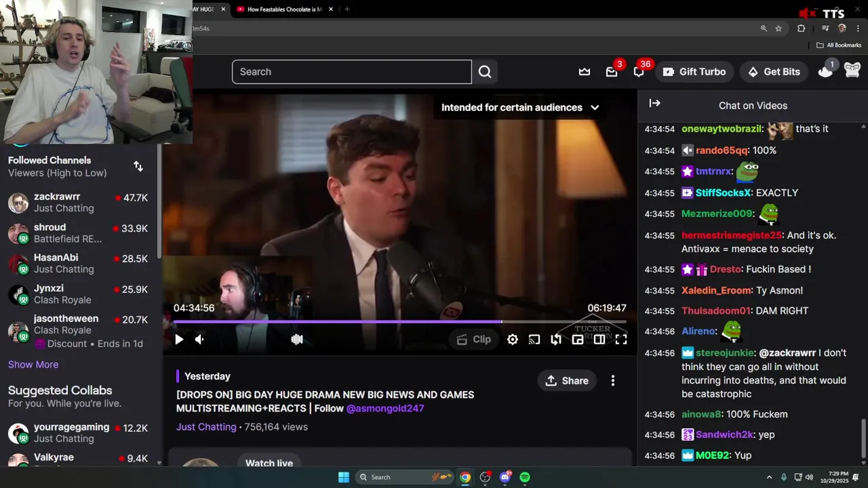Expand followed channels with Show More
The height and width of the screenshot is (488, 868).
[33, 365]
